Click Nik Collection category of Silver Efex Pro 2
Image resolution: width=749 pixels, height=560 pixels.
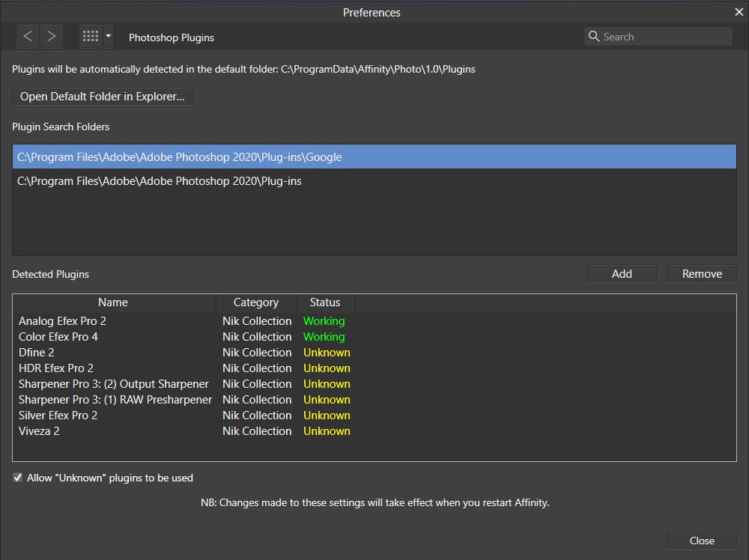257,416
